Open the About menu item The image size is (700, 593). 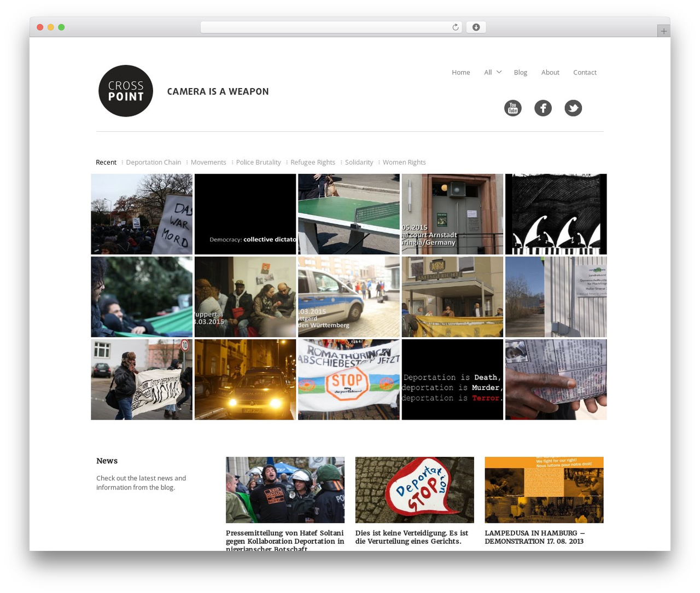pyautogui.click(x=550, y=72)
